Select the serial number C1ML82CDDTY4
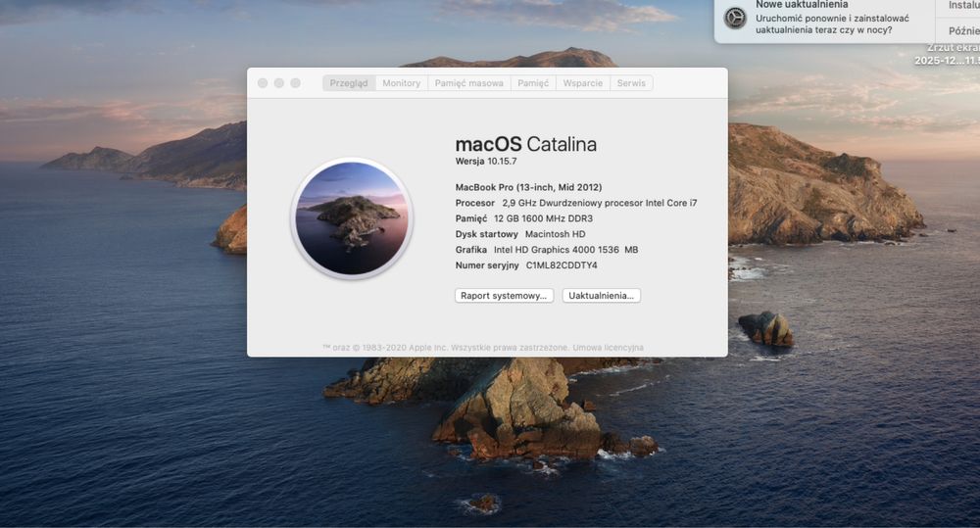 coord(562,264)
